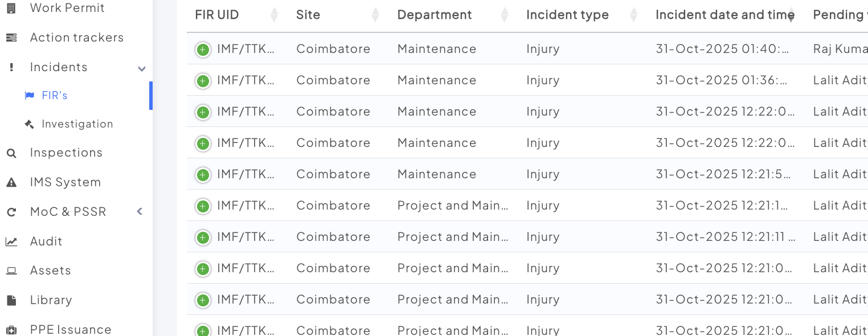Select the Raj Kumar pending cell
The width and height of the screenshot is (868, 336).
(840, 49)
